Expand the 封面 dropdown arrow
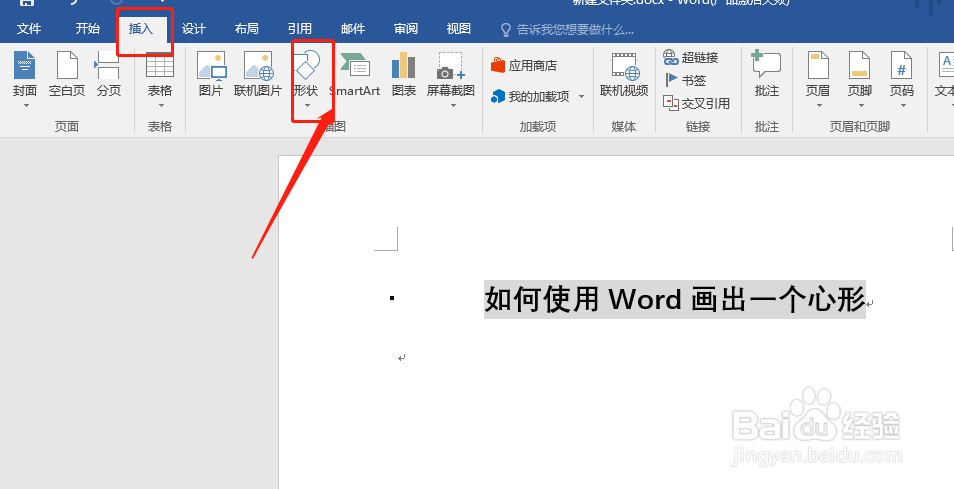Image resolution: width=954 pixels, height=489 pixels. [26, 106]
